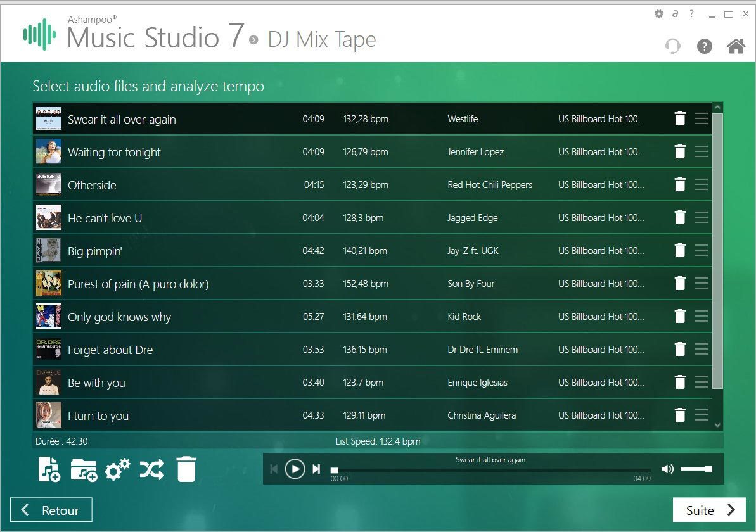The height and width of the screenshot is (532, 756).
Task: Click the track list vertical scrollbar
Action: click(x=717, y=251)
